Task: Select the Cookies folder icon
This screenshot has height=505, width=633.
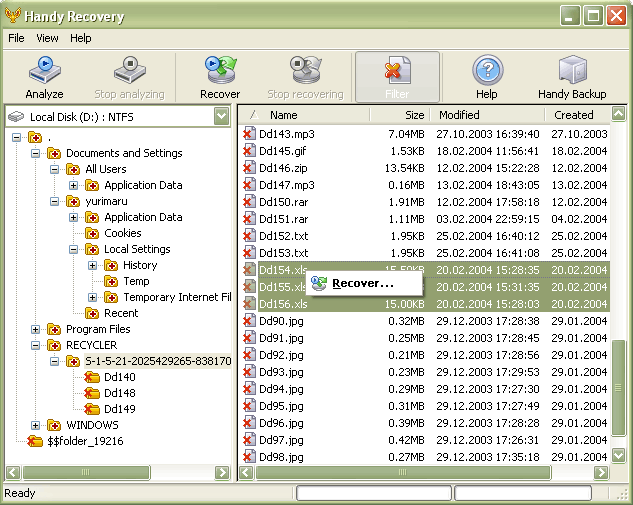Action: 92,233
